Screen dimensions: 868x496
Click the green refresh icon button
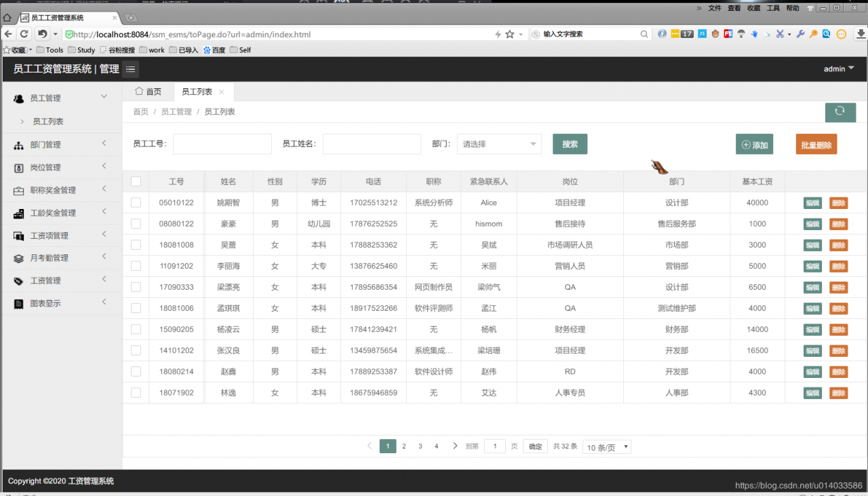840,111
